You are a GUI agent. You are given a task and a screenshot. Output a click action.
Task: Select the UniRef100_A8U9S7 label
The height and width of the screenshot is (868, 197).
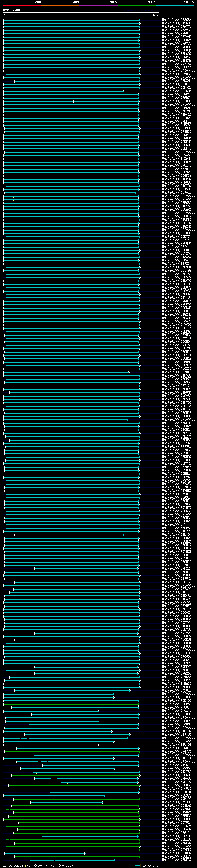coord(176,796)
